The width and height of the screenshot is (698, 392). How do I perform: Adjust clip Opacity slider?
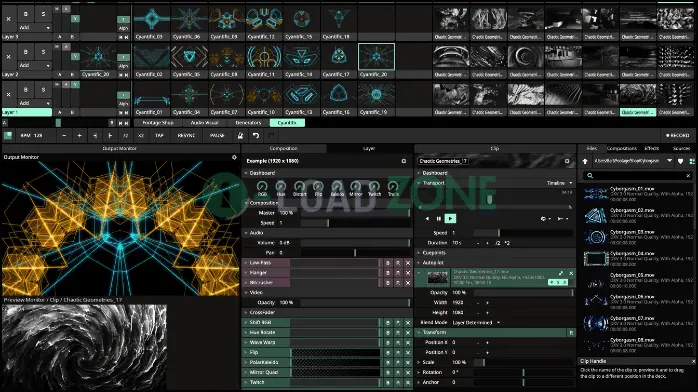point(524,292)
